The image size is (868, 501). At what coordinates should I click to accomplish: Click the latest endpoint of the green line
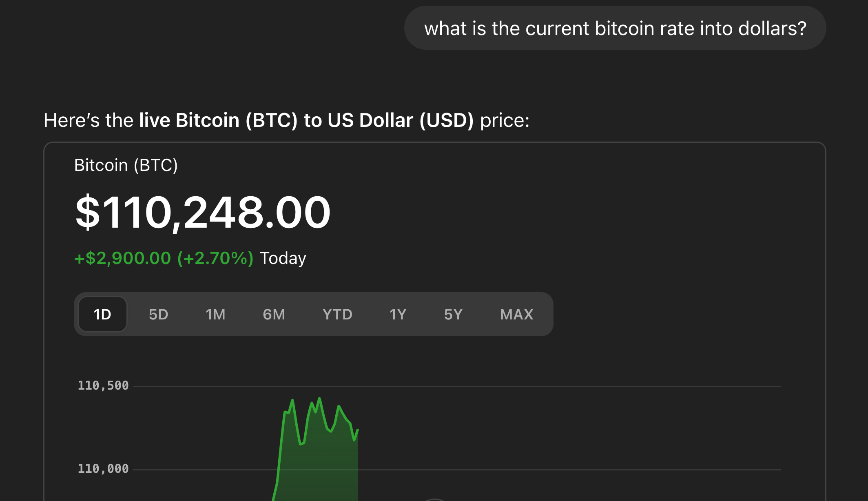(x=358, y=430)
